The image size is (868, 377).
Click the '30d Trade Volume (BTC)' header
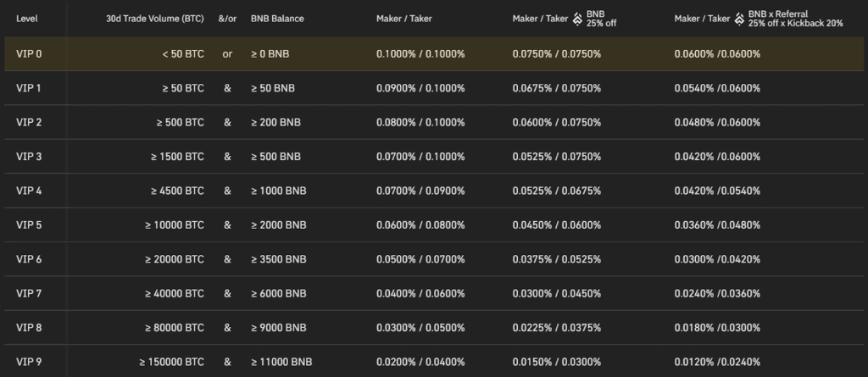coord(155,19)
